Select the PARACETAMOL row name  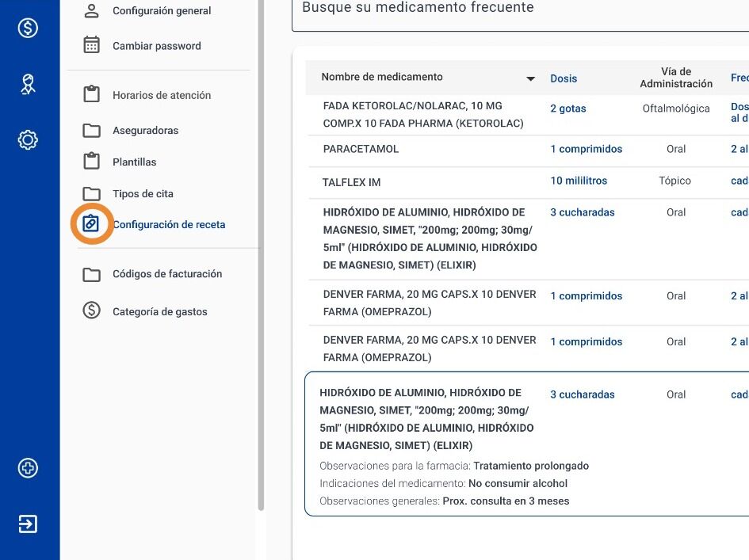coord(361,149)
